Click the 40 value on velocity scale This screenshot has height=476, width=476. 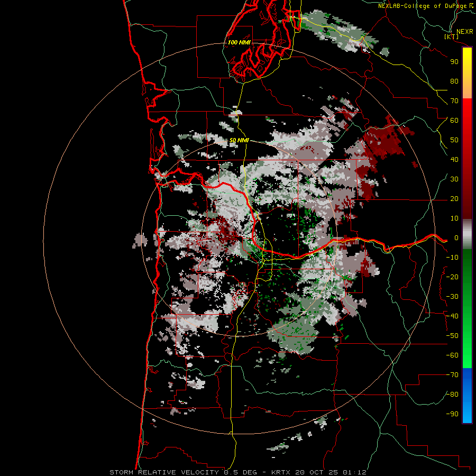454,159
